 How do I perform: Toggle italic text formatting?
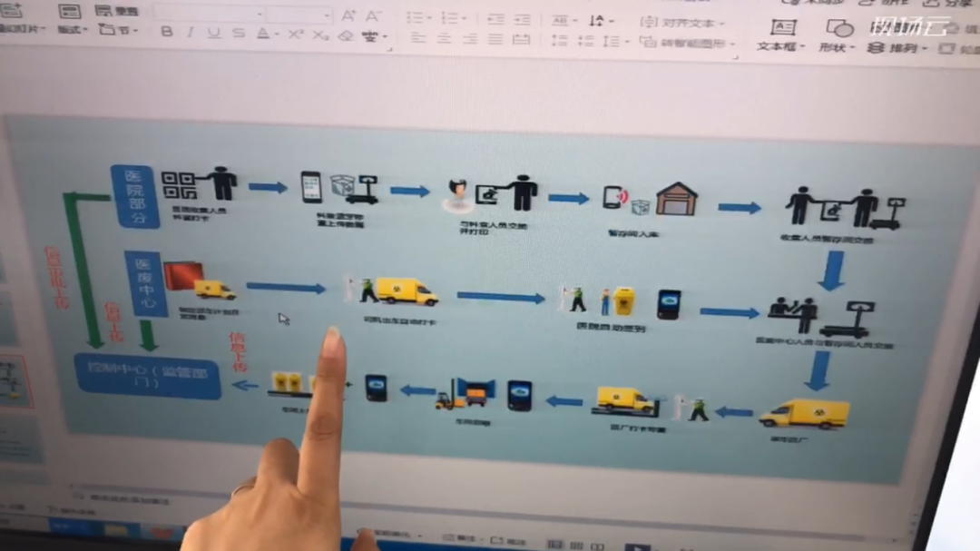click(x=191, y=33)
